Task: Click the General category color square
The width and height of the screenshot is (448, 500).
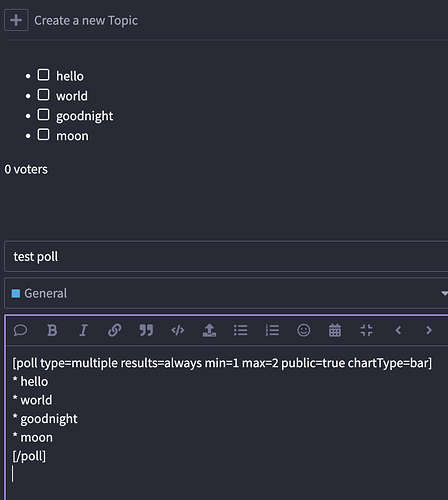Action: coord(16,294)
